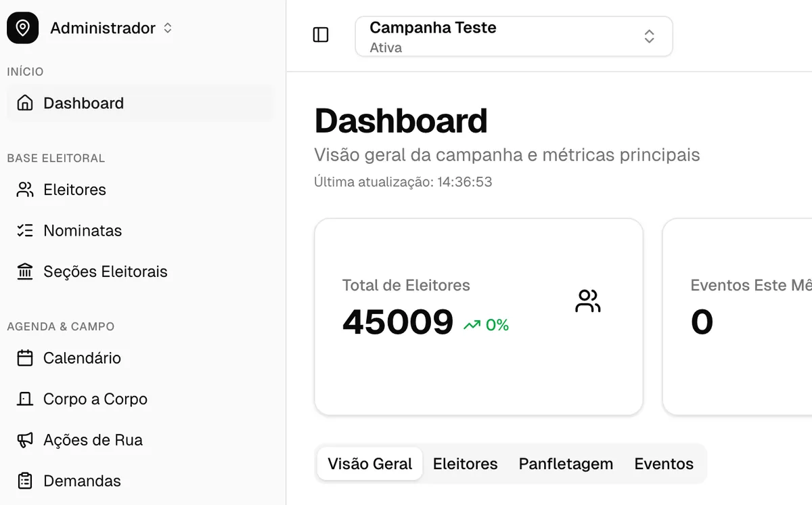The image size is (812, 505).
Task: Click the Nominatas checklist icon
Action: [x=25, y=231]
